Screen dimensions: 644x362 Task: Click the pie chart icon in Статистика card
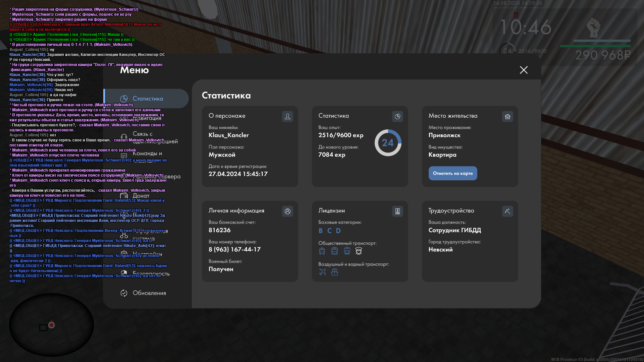397,116
